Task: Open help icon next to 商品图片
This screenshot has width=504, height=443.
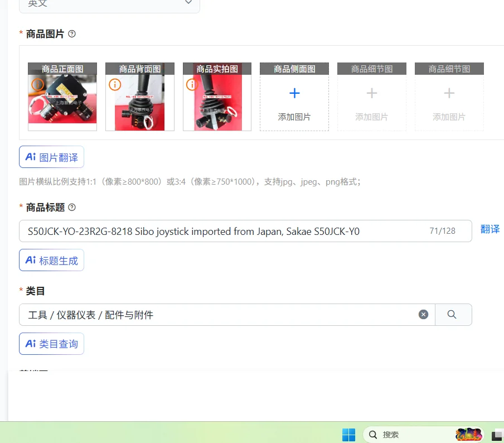Action: click(72, 34)
